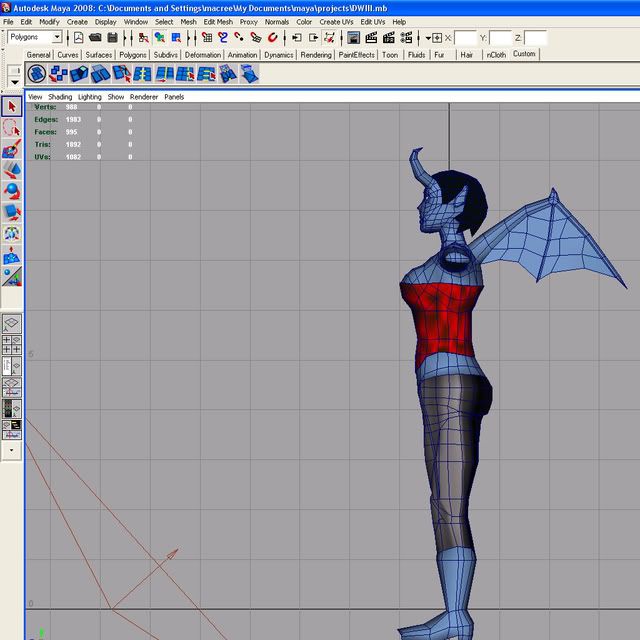Click the X coordinate input field
This screenshot has width=640, height=640.
tap(465, 38)
